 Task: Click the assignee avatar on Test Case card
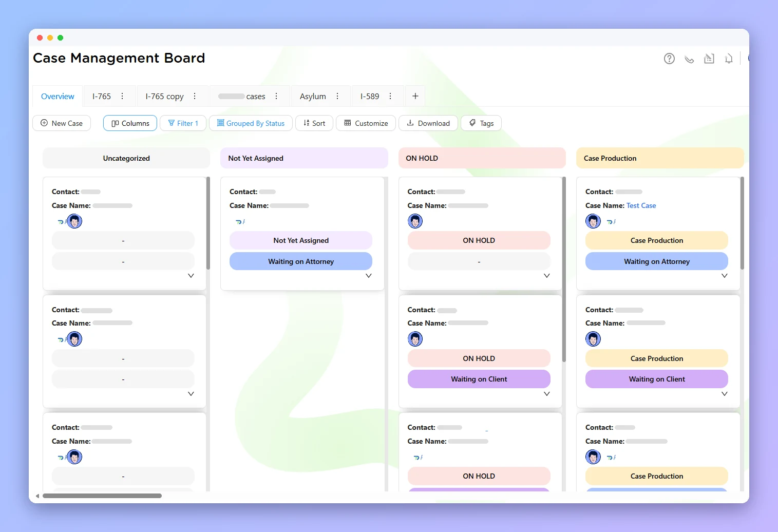click(593, 221)
